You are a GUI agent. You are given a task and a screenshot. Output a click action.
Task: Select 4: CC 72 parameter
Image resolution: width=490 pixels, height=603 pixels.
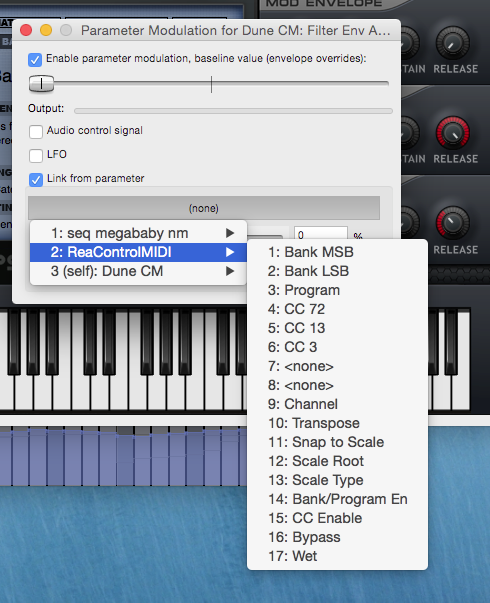[x=337, y=309]
